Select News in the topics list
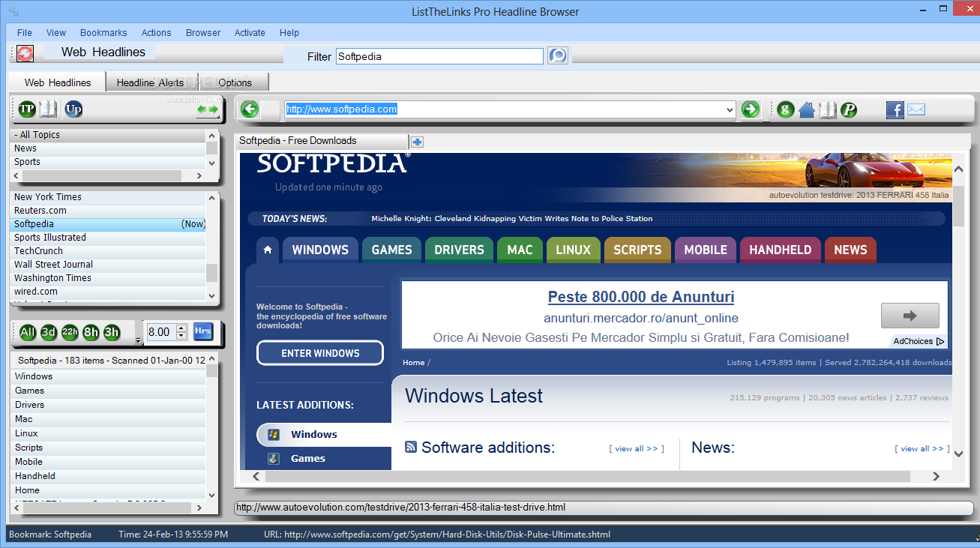This screenshot has width=980, height=548. [x=109, y=148]
